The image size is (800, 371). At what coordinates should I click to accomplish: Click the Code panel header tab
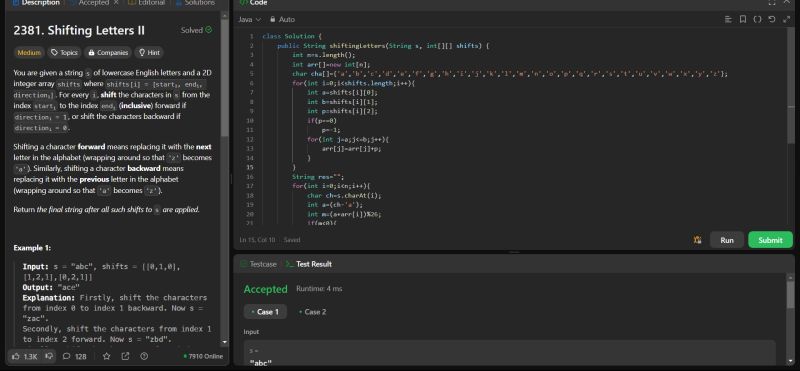pos(254,3)
